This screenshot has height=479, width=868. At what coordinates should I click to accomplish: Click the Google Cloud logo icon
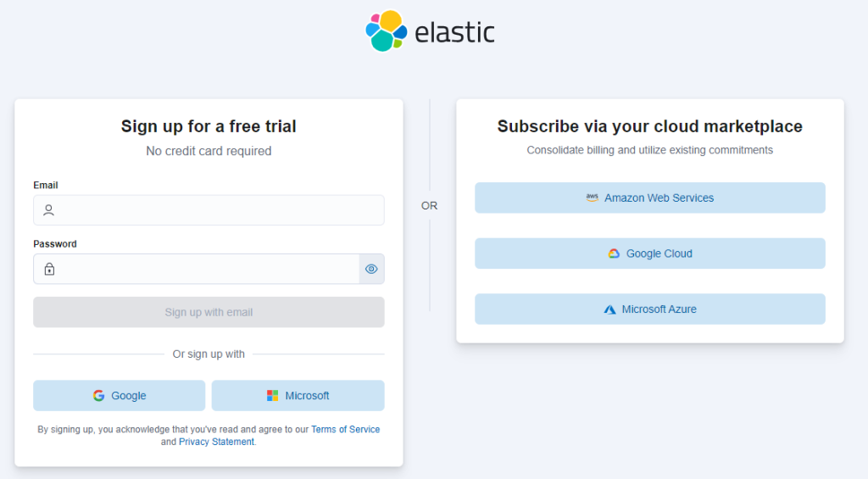614,253
